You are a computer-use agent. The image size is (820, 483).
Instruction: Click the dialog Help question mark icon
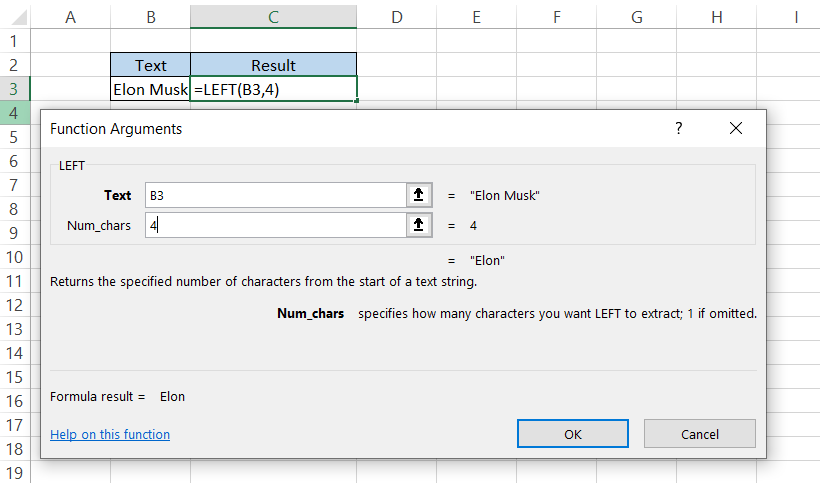point(678,129)
